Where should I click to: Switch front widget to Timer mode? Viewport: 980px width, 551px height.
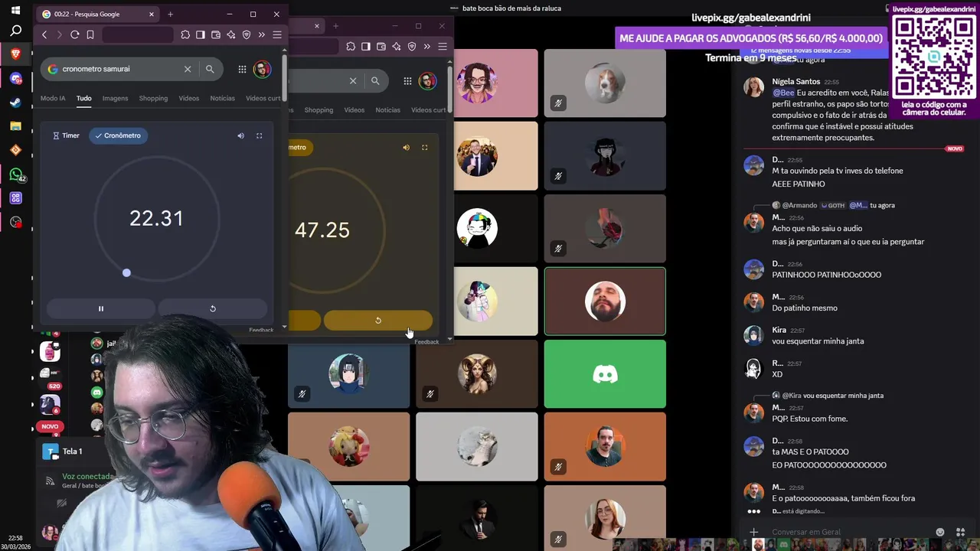click(x=66, y=135)
